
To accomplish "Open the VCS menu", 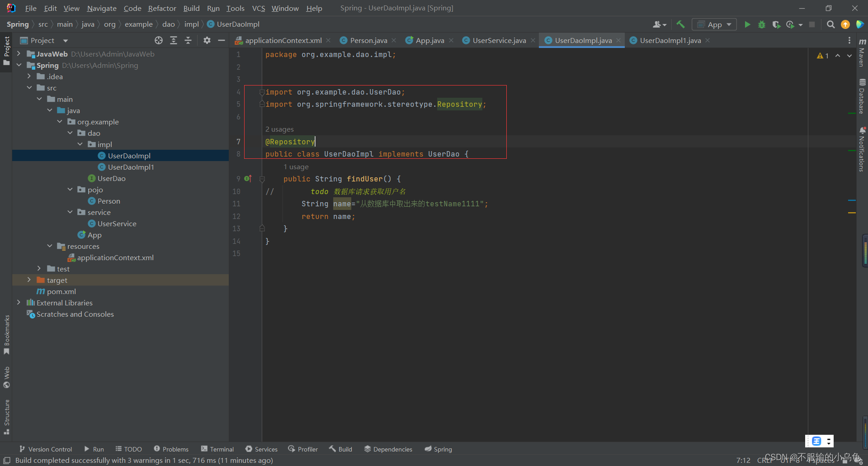I will click(x=259, y=8).
